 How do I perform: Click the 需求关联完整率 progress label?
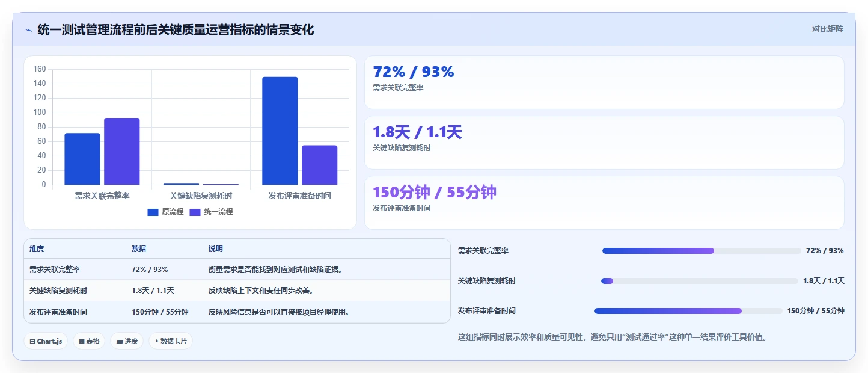pyautogui.click(x=483, y=251)
